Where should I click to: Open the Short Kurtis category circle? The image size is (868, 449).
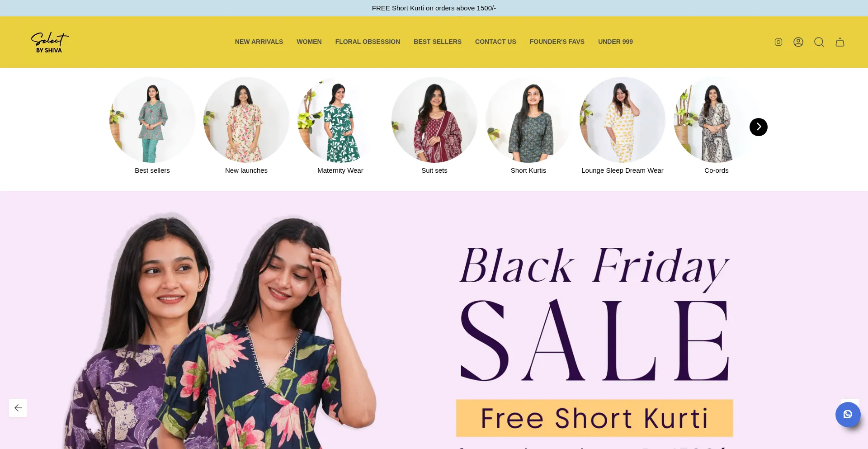[x=528, y=120]
